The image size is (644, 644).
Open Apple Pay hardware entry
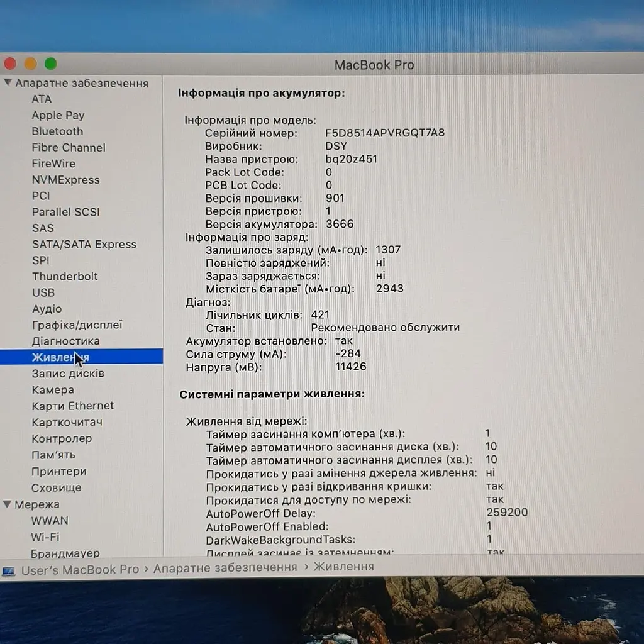[58, 116]
